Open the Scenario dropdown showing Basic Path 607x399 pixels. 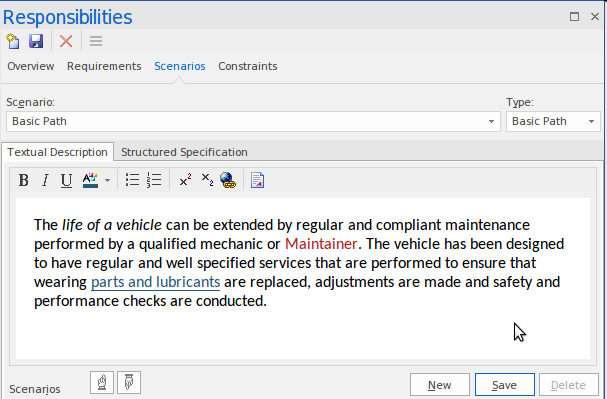pos(253,122)
